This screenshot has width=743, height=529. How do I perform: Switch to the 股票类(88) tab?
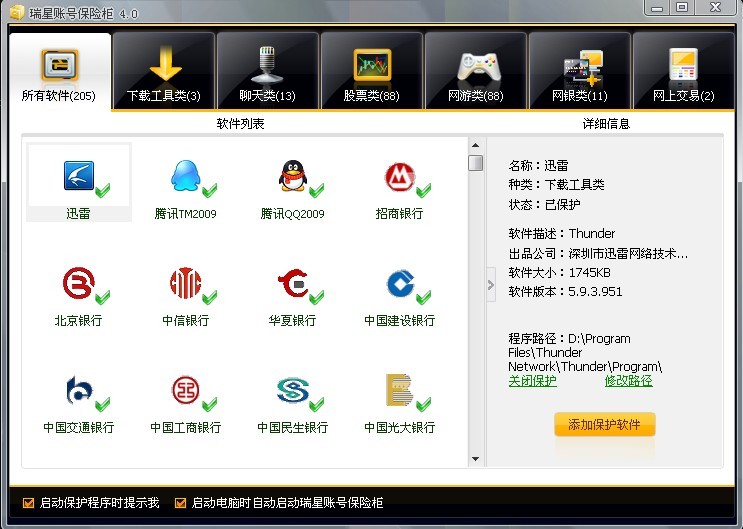[x=372, y=71]
